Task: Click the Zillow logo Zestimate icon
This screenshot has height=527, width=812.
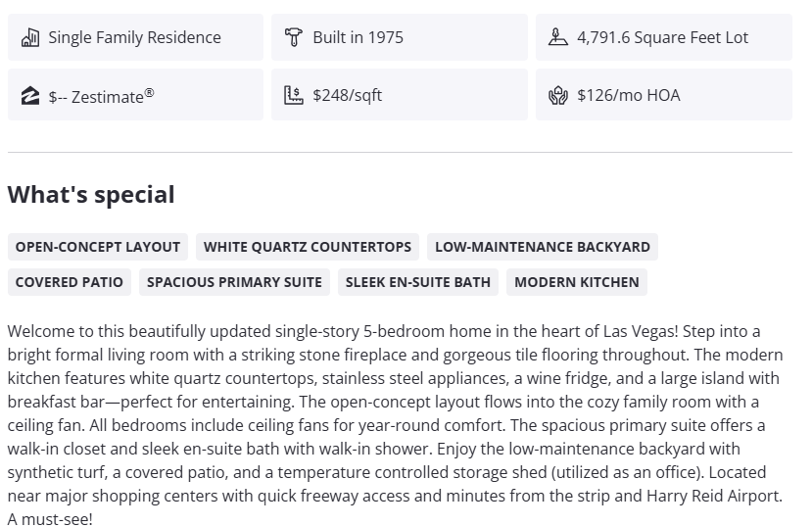Action: coord(29,95)
